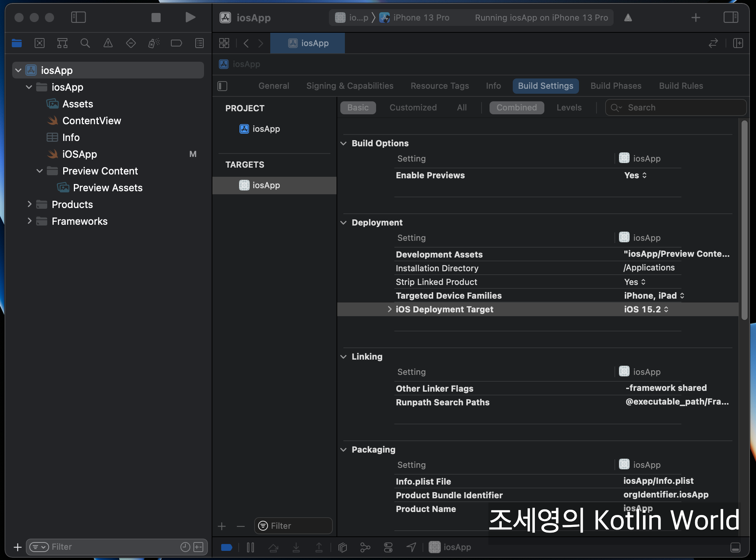Open the Breakpoint navigator icon

click(x=176, y=43)
